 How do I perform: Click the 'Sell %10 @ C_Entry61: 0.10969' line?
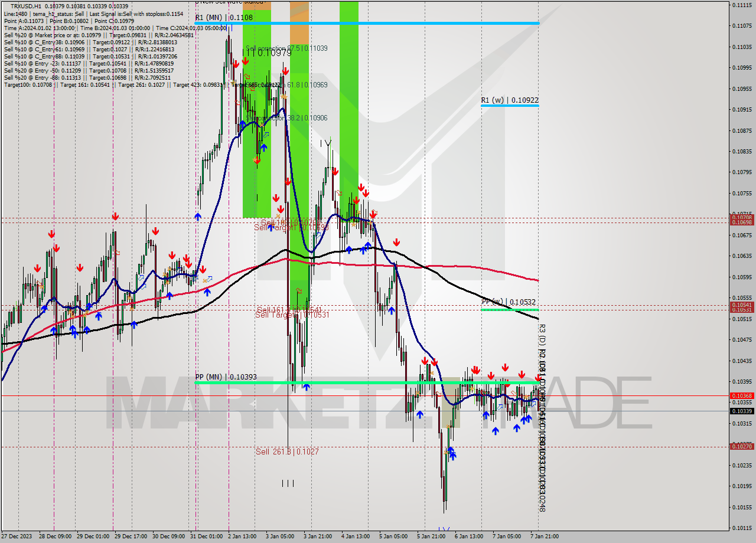click(89, 50)
